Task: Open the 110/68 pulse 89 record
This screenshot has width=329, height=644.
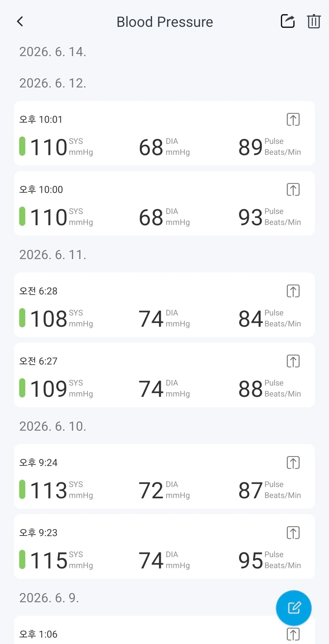Action: point(164,133)
